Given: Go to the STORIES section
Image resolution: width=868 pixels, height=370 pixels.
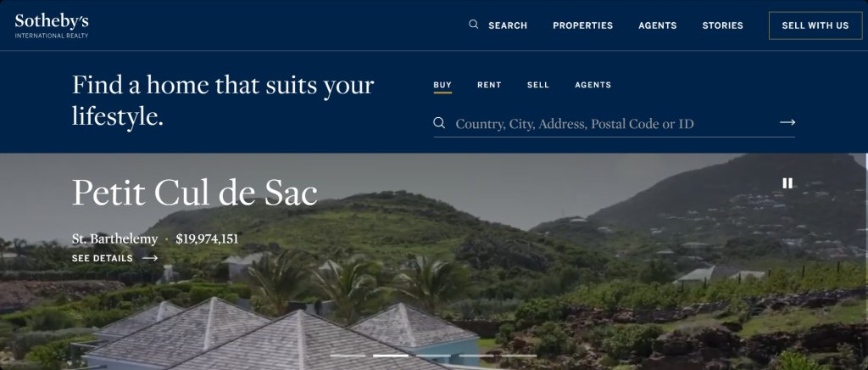Looking at the screenshot, I should click(722, 25).
